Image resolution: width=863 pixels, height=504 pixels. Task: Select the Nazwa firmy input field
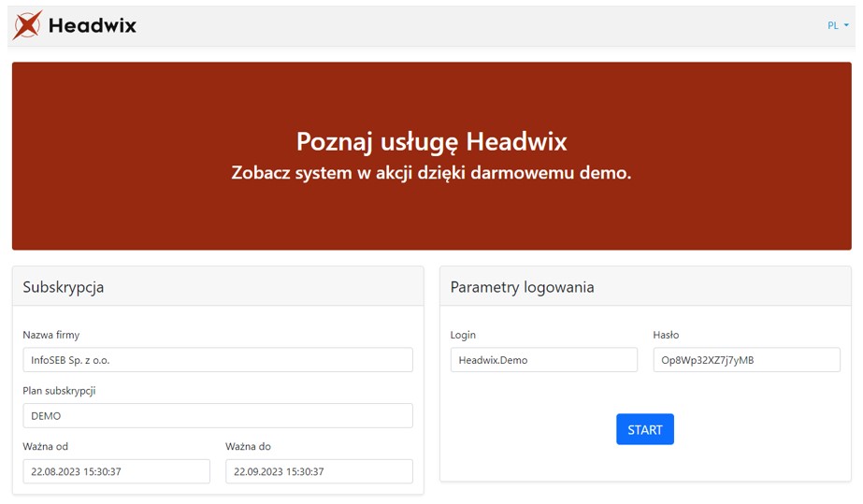(x=218, y=360)
